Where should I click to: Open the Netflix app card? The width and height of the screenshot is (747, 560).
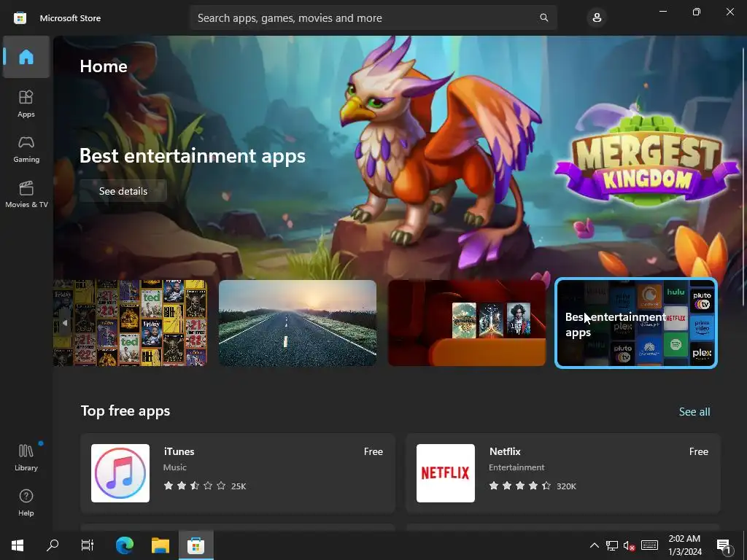pyautogui.click(x=562, y=472)
